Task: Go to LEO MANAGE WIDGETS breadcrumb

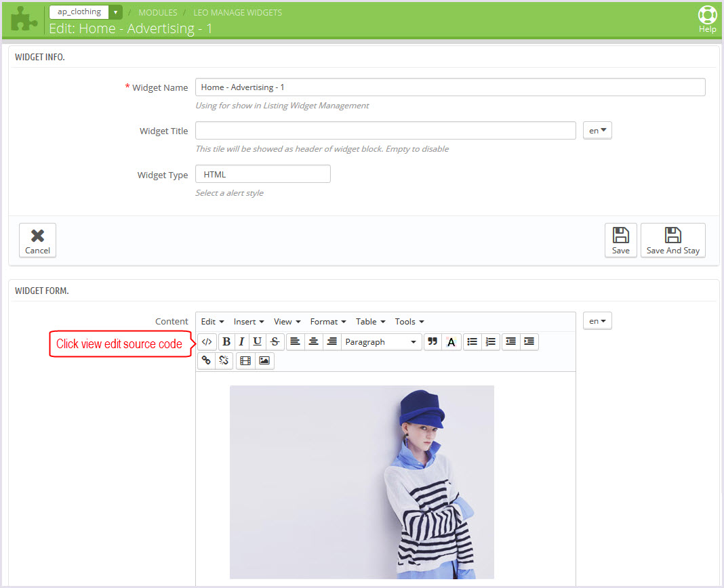Action: point(238,12)
